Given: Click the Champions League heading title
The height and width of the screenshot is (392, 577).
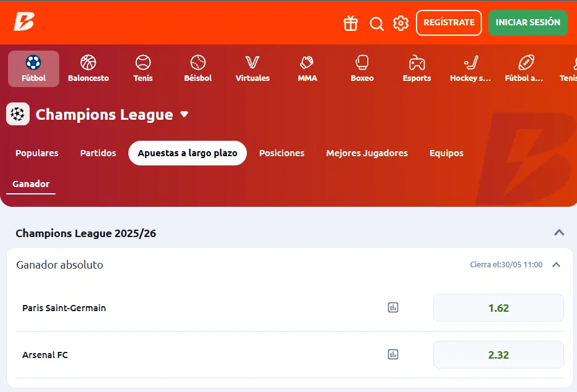Looking at the screenshot, I should (x=104, y=114).
